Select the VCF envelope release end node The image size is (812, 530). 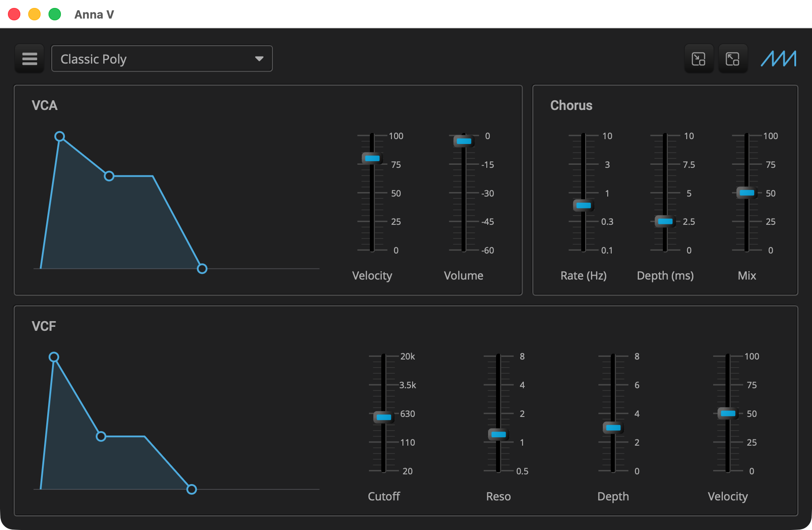click(192, 489)
